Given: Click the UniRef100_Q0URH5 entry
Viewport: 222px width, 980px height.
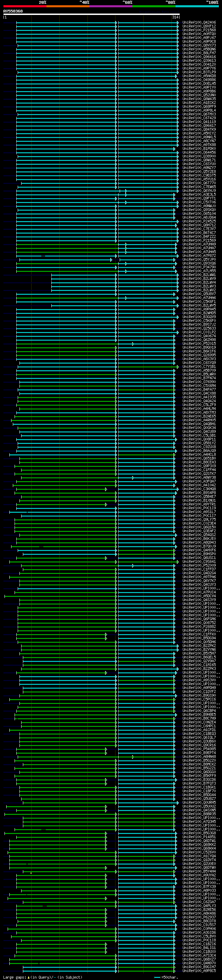Looking at the screenshot, I should (x=199, y=803).
